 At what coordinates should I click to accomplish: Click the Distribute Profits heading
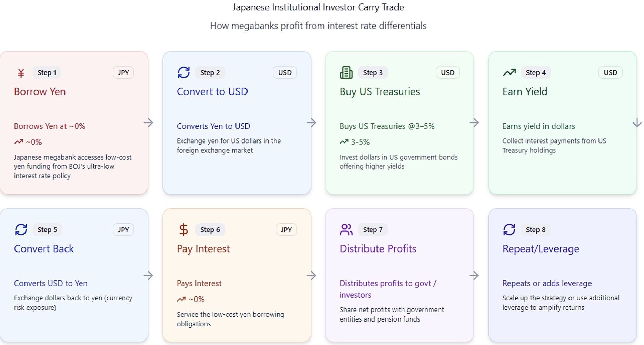click(378, 249)
